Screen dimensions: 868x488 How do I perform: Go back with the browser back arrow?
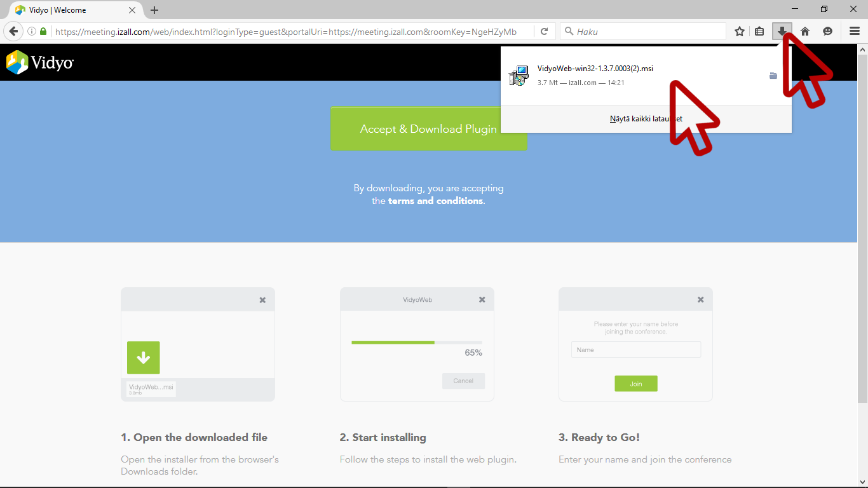(13, 31)
